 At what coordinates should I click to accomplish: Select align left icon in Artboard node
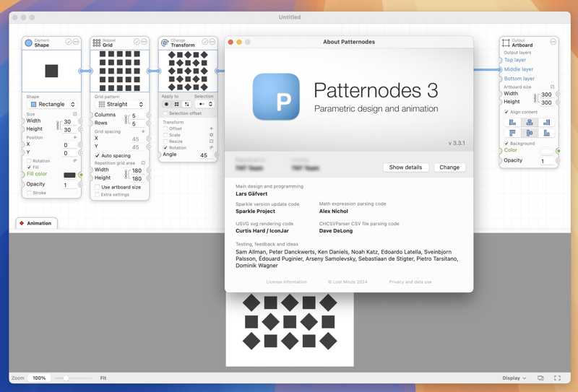pos(512,122)
